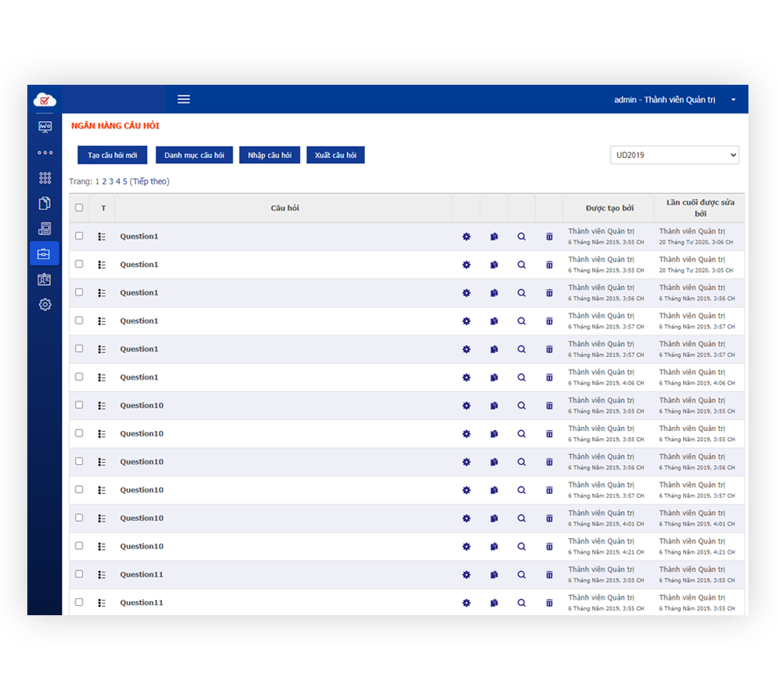Open Question1 title created 4:06 CH

139,377
